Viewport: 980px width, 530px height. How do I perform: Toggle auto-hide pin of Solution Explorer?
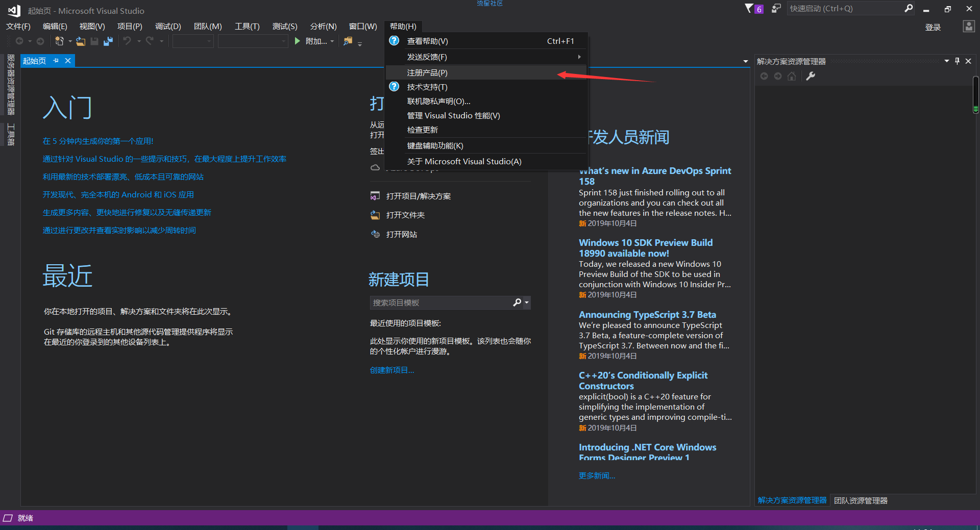coord(957,61)
